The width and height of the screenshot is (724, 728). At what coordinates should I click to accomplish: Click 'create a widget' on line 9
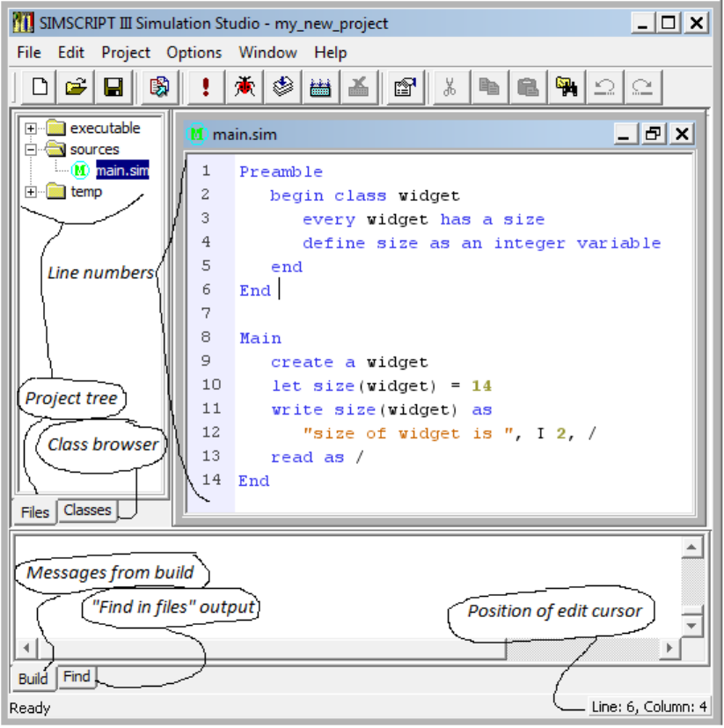coord(349,363)
